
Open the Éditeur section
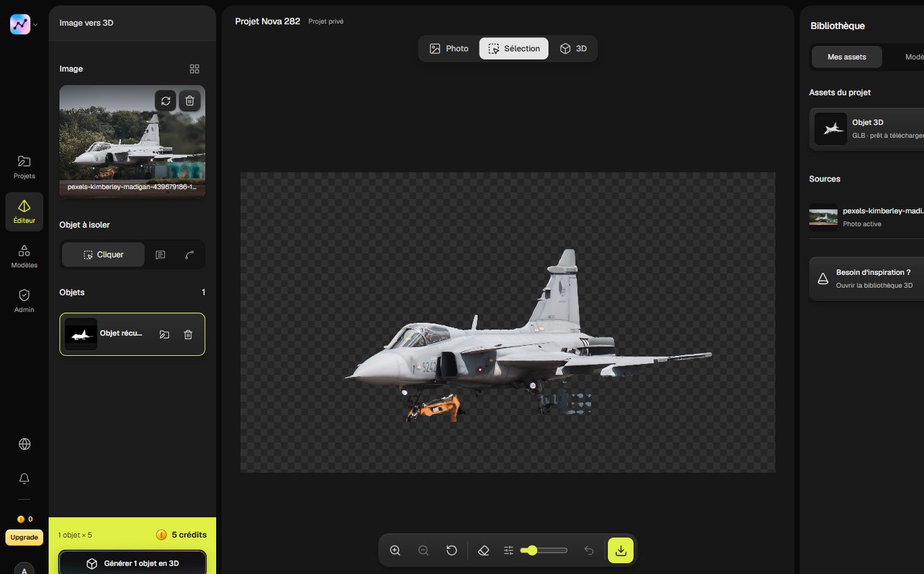point(24,212)
